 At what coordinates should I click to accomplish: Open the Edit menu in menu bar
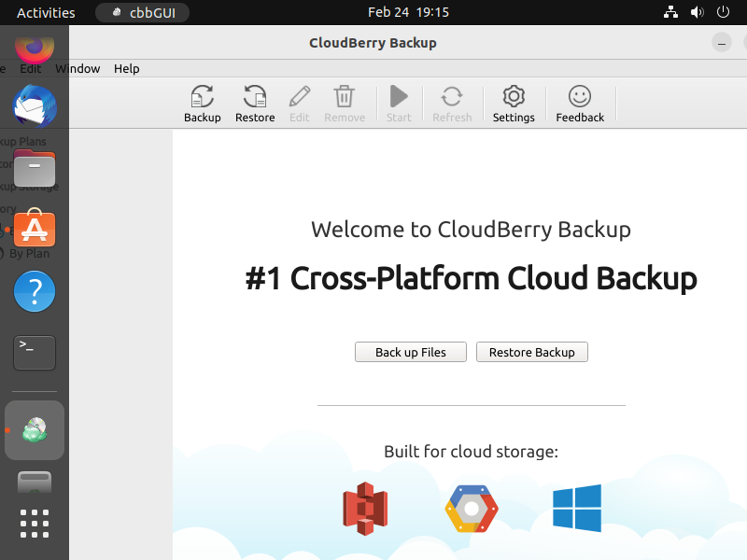coord(31,68)
